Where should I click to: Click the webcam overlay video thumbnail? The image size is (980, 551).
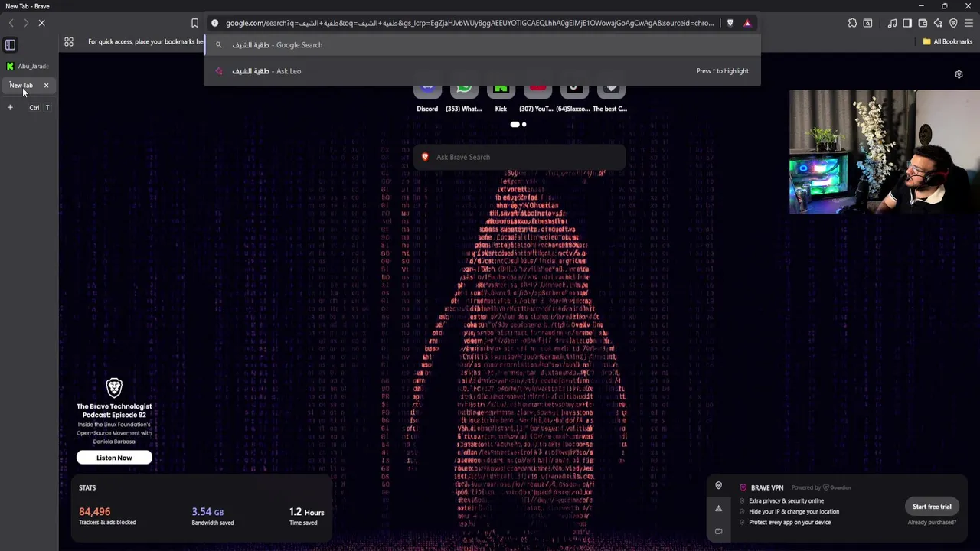tap(884, 152)
